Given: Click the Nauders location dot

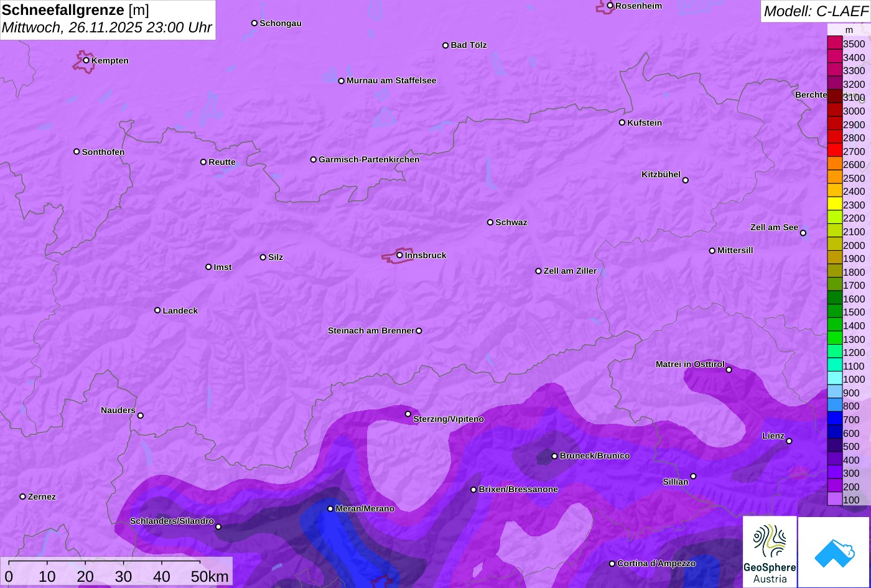Looking at the screenshot, I should click(x=141, y=416).
